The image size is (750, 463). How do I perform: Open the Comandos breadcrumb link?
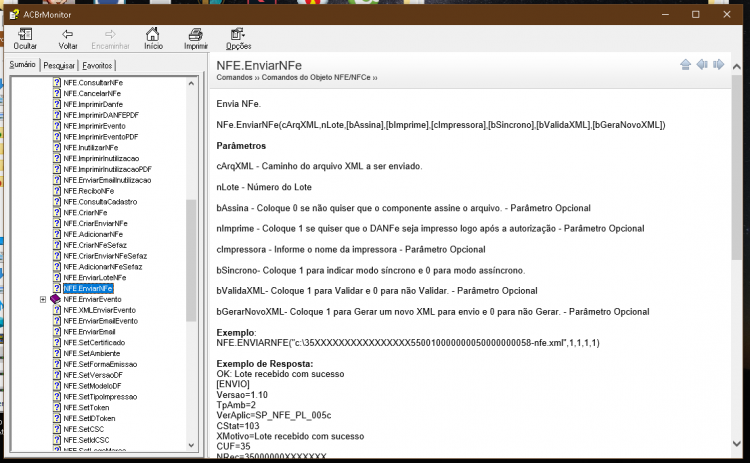pyautogui.click(x=234, y=77)
